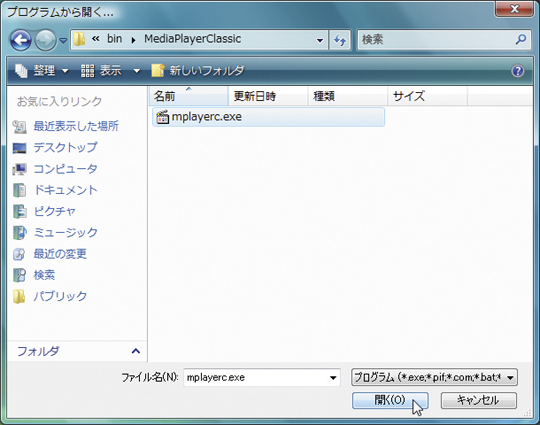This screenshot has width=540, height=425.
Task: Click the refresh icon beside address bar
Action: click(x=340, y=40)
